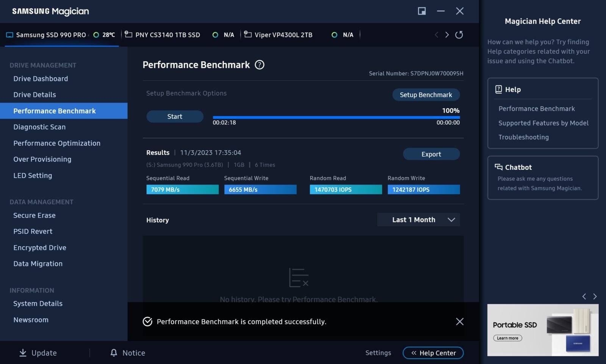
Task: Go to next drive with the right arrow
Action: (x=447, y=35)
